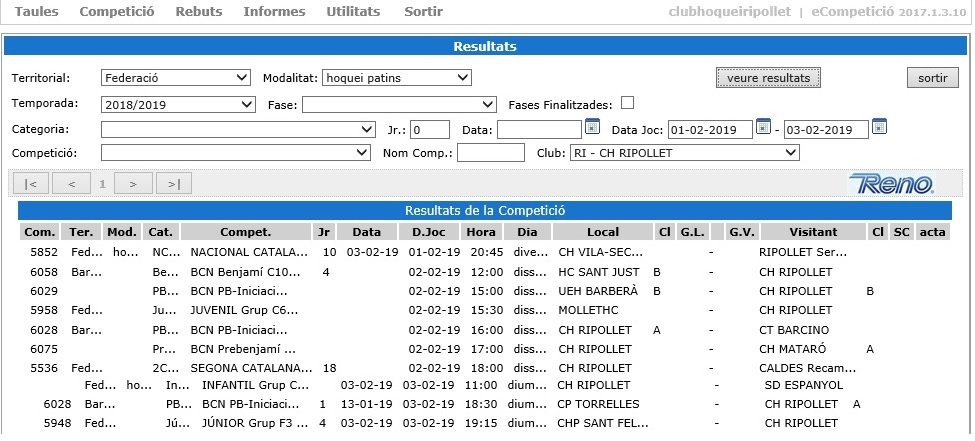Select the CP TORRELLES local team cell
975x441 pixels.
[598, 404]
